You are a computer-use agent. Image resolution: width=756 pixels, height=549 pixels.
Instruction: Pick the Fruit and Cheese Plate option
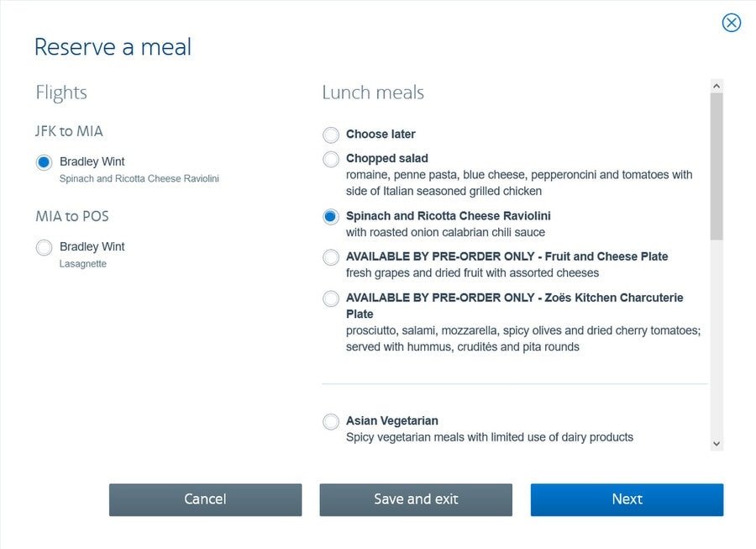click(331, 257)
